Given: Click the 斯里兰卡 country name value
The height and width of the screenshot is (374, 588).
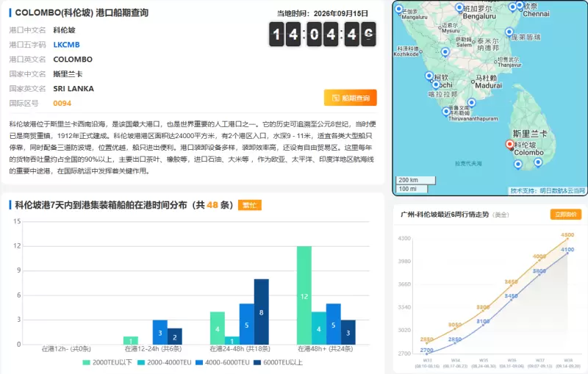Looking at the screenshot, I should coord(68,73).
